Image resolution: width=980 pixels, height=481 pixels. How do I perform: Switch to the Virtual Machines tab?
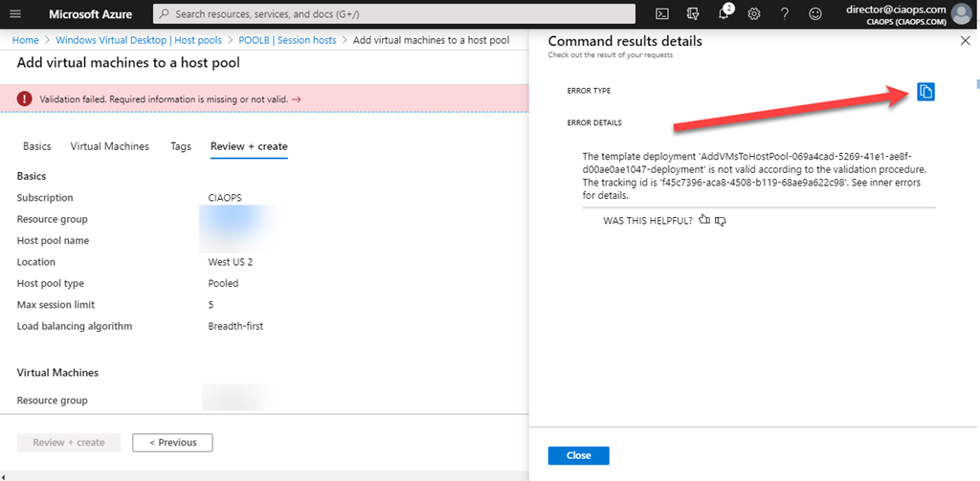[x=109, y=146]
